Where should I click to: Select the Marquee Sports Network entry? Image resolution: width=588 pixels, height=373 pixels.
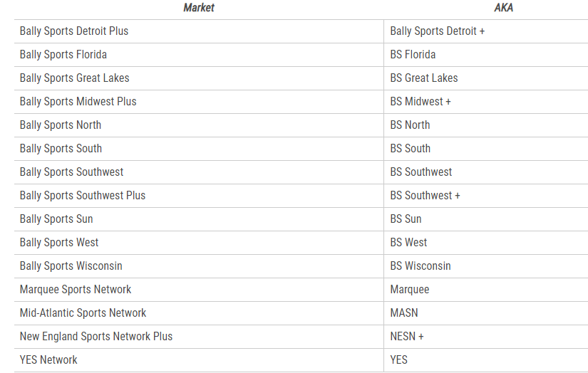click(x=76, y=290)
